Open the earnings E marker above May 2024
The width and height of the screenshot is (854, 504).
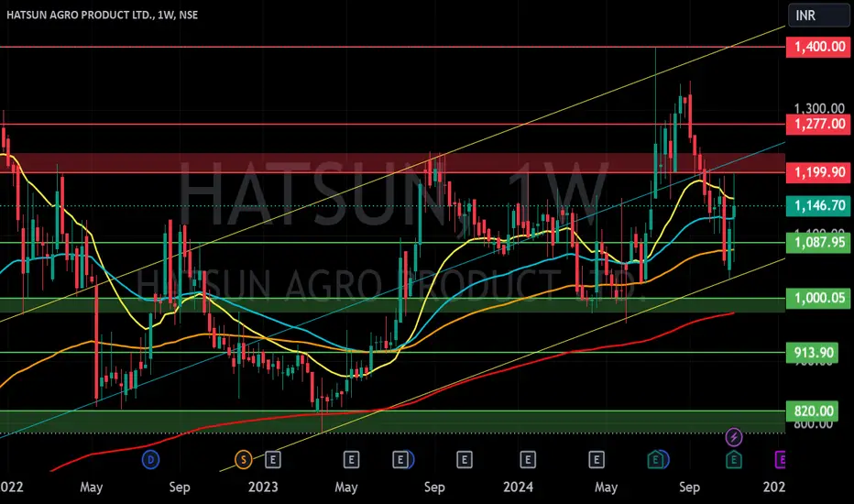(597, 460)
